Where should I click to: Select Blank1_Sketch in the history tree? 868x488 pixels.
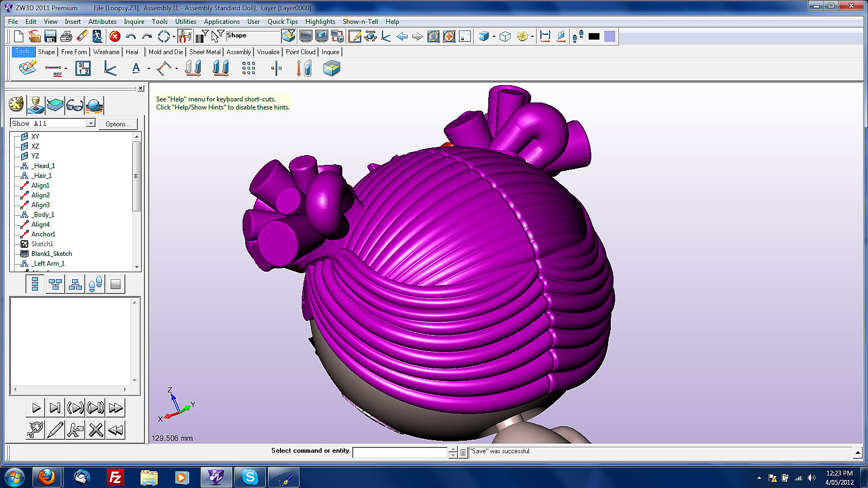[52, 254]
